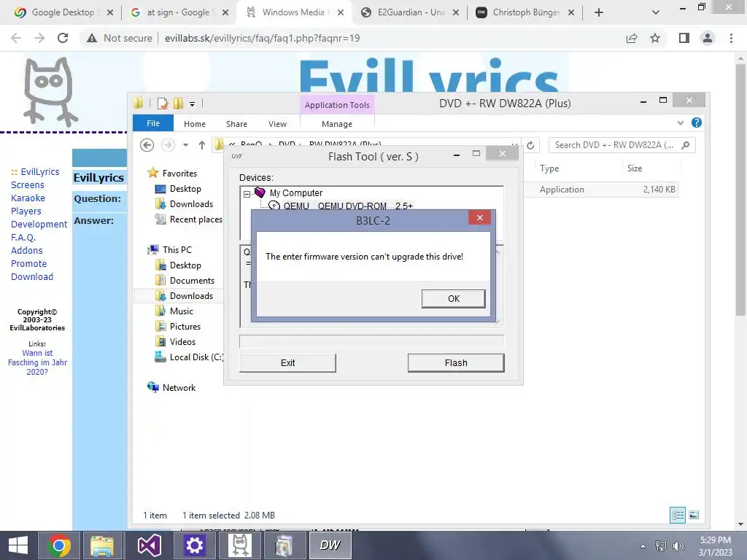Select Downloads under This PC
The image size is (747, 560).
coord(191,296)
